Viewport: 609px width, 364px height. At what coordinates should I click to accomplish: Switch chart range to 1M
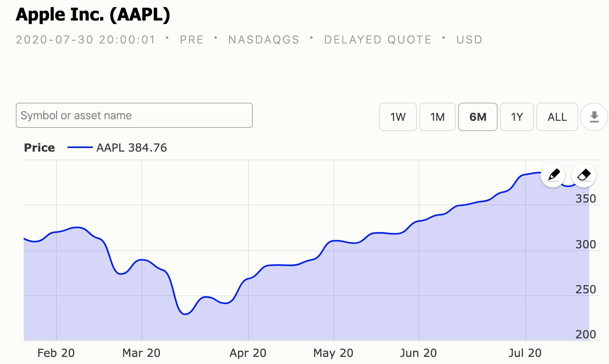(438, 117)
